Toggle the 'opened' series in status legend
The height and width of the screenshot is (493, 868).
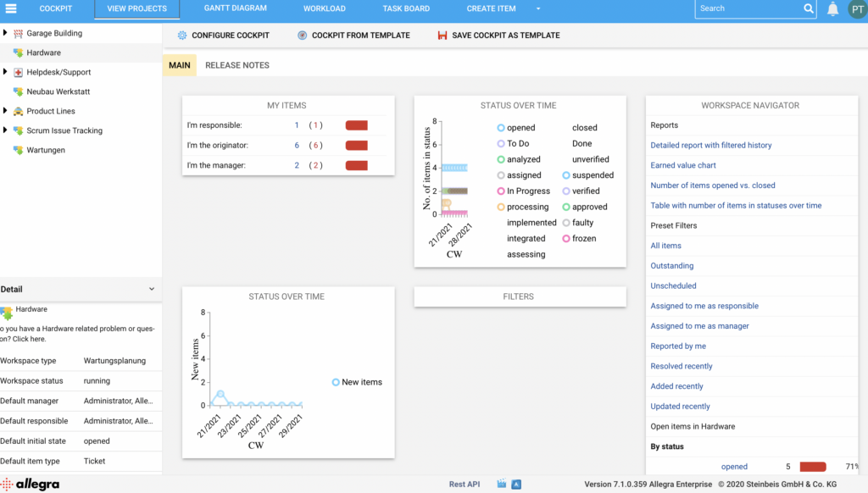click(x=501, y=128)
